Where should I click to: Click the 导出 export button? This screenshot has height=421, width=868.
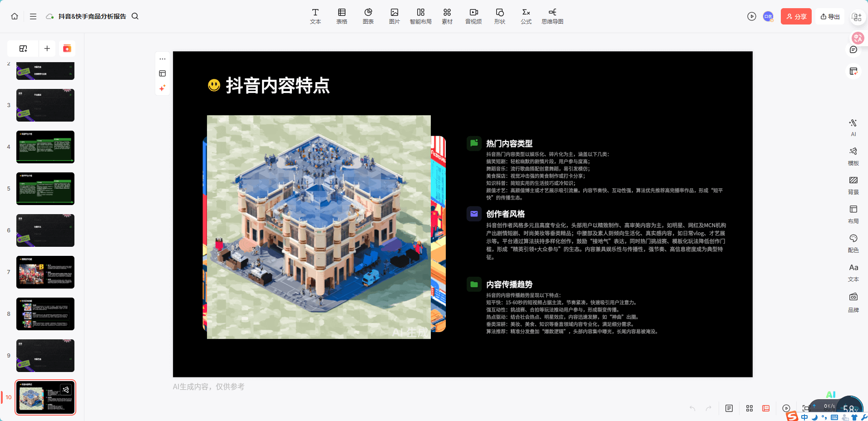pos(830,16)
